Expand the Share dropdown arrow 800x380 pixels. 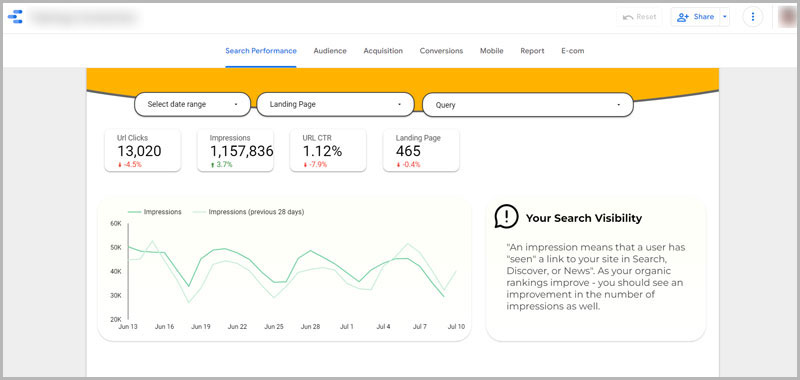pyautogui.click(x=725, y=17)
